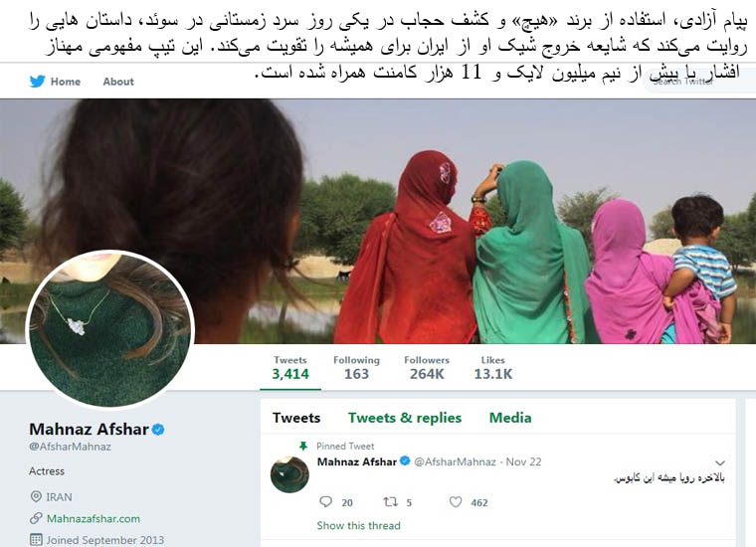Image resolution: width=756 pixels, height=547 pixels.
Task: Click Show this thread link
Action: [x=358, y=526]
